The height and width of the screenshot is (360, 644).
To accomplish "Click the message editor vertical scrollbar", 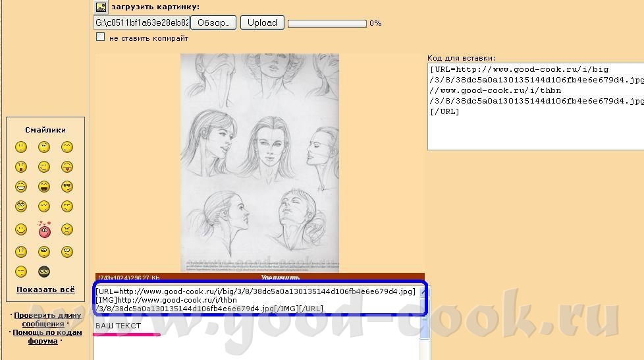I will coord(424,323).
